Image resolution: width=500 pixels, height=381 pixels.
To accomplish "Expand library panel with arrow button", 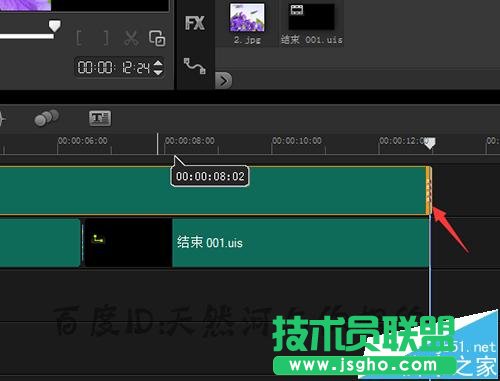I will (224, 80).
